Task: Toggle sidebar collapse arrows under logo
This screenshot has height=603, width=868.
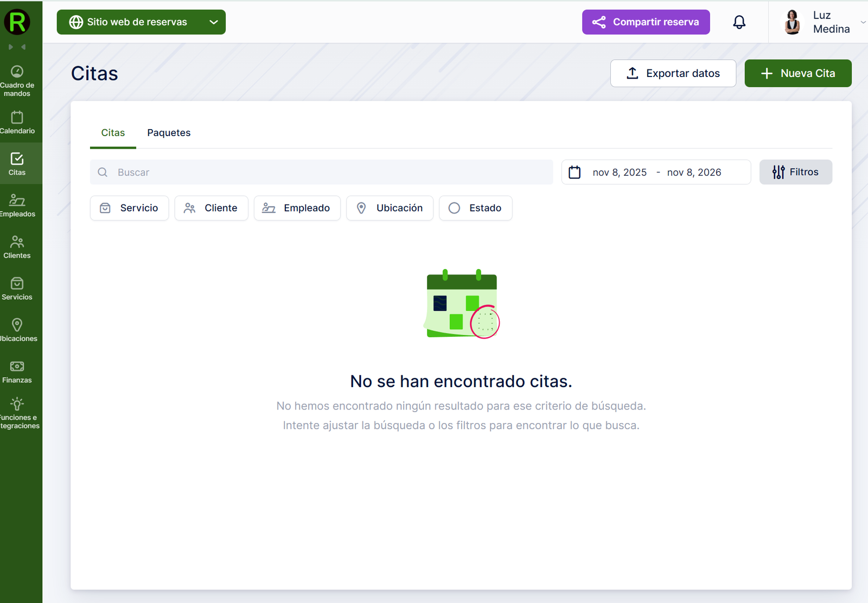Action: (x=17, y=47)
